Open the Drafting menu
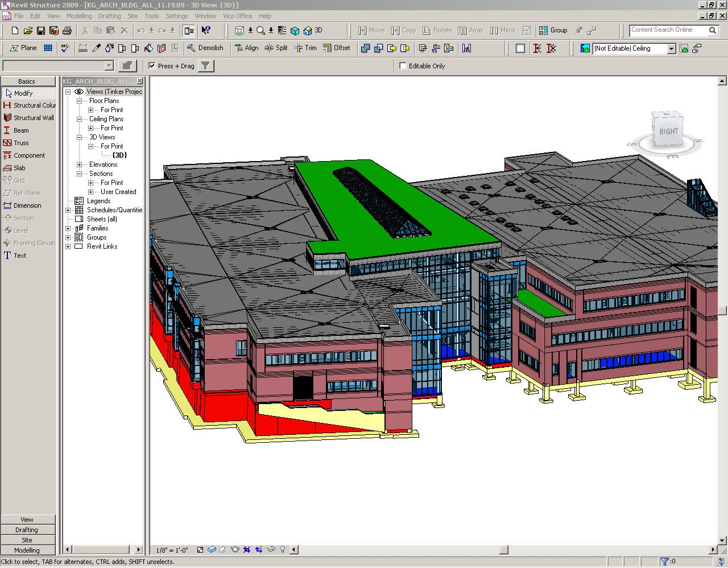 (x=109, y=16)
